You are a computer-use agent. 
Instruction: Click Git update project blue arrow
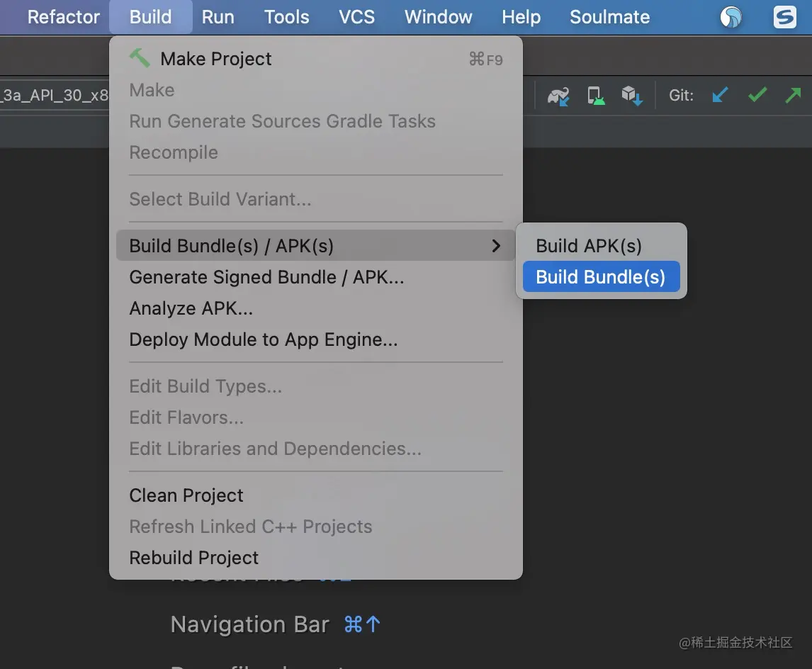point(720,95)
